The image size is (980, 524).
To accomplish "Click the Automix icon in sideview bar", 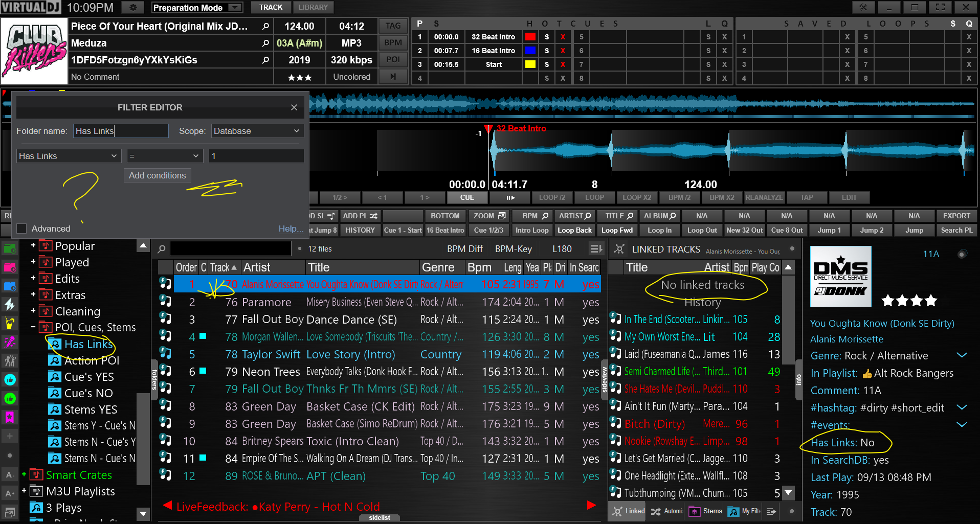I will point(656,511).
